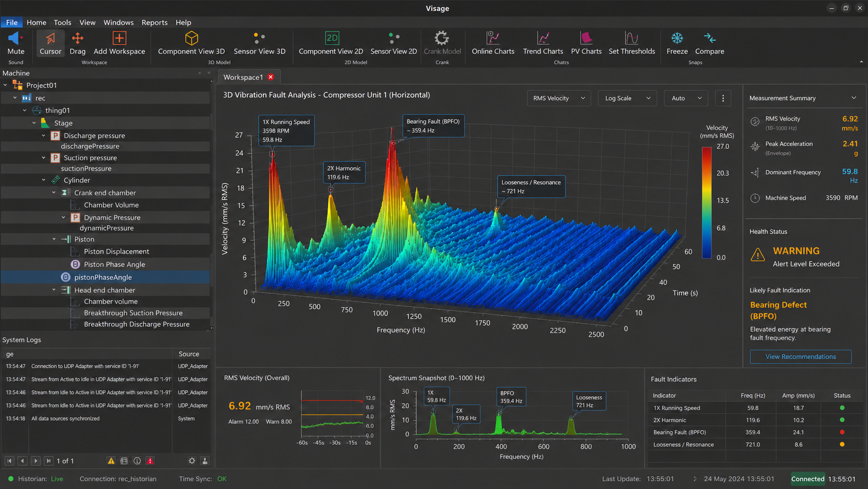Click the Add Workspace button
This screenshot has width=868, height=489.
pos(119,43)
